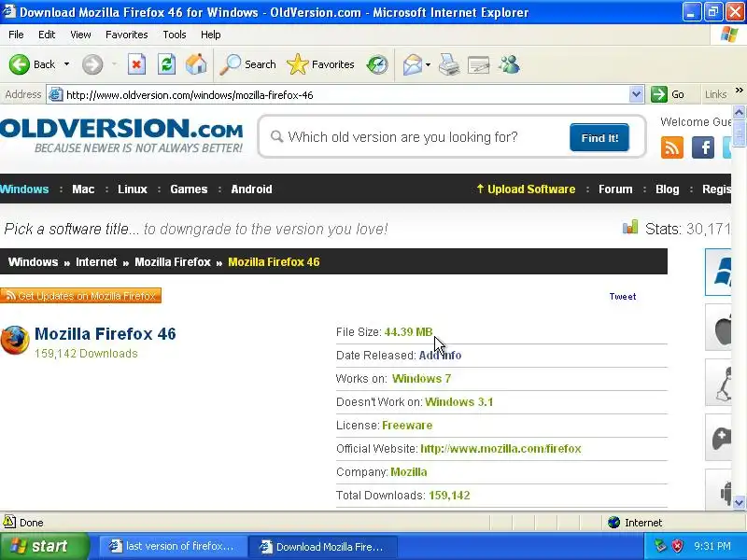
Task: Open the Tools menu
Action: [175, 35]
